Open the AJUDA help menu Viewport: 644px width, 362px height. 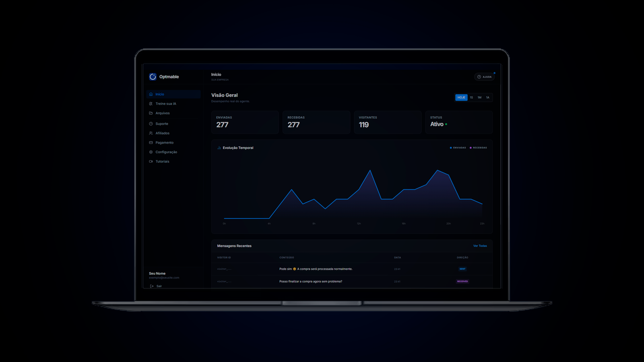[485, 76]
